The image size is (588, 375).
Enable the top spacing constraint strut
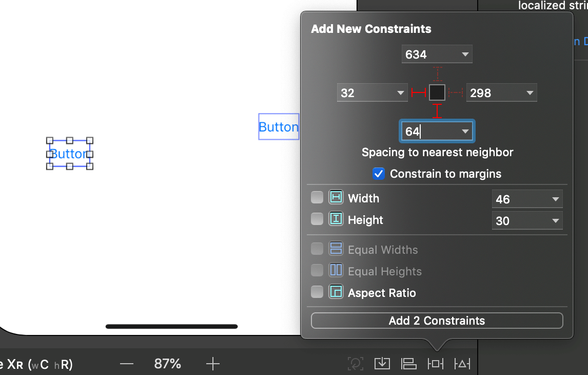tap(437, 74)
